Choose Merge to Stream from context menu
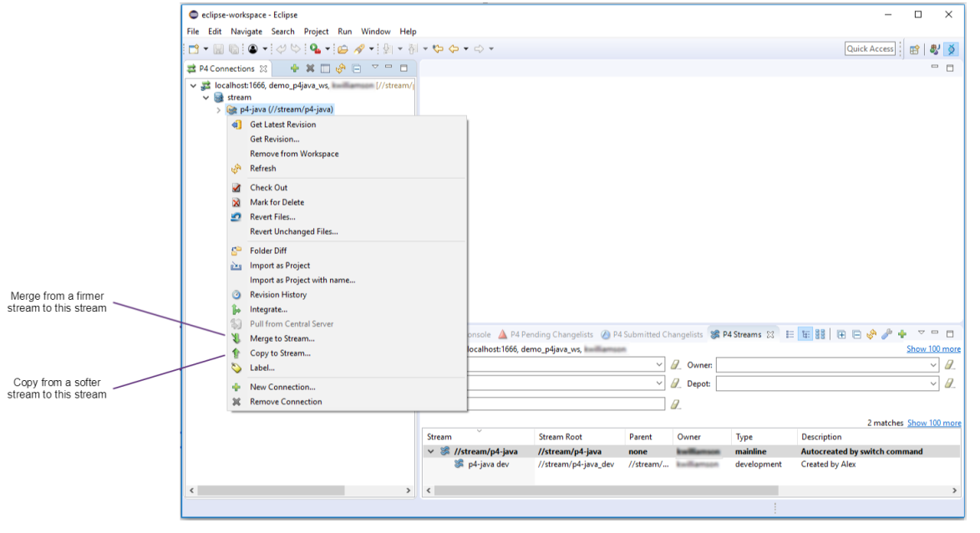This screenshot has width=980, height=533. [x=282, y=338]
